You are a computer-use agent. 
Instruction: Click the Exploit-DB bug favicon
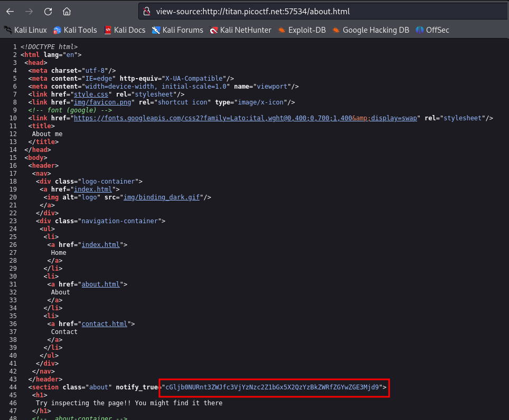282,30
